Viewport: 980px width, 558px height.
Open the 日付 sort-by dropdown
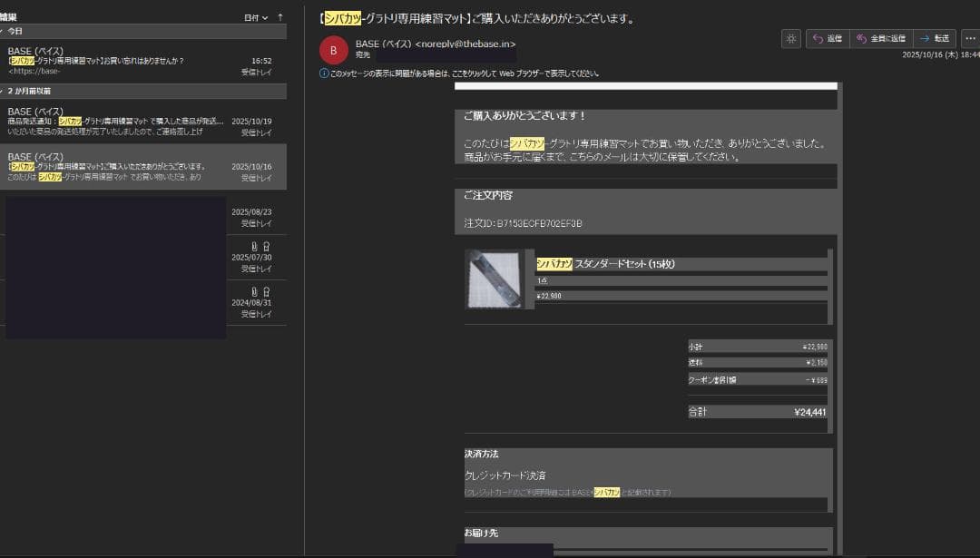[256, 18]
